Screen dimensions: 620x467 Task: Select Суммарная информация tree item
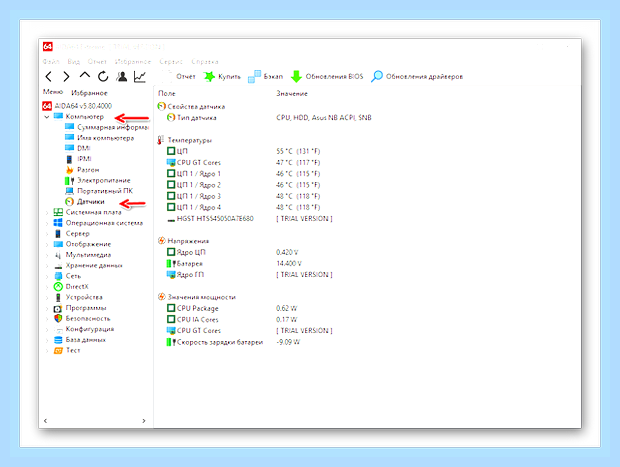107,127
